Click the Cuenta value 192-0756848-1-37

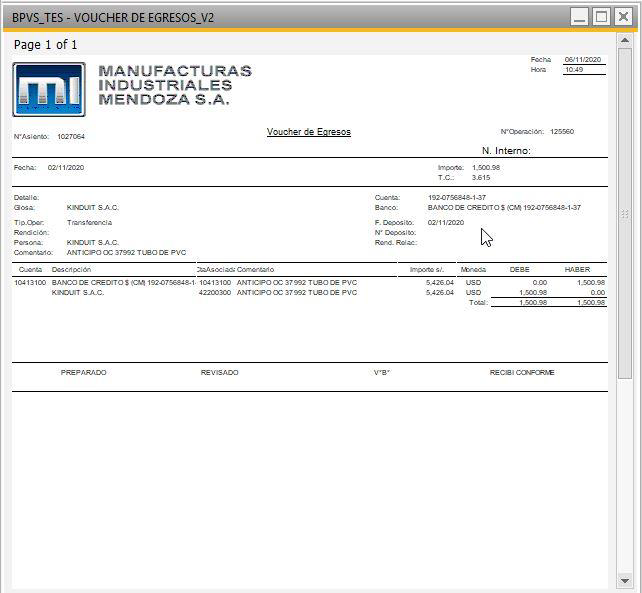[457, 197]
